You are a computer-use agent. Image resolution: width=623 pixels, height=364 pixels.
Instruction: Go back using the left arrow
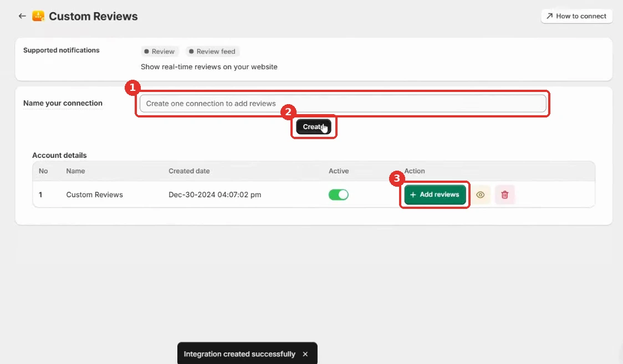click(22, 16)
